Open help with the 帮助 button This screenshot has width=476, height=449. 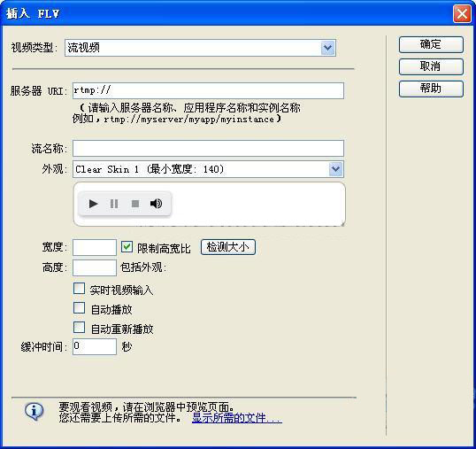click(431, 89)
